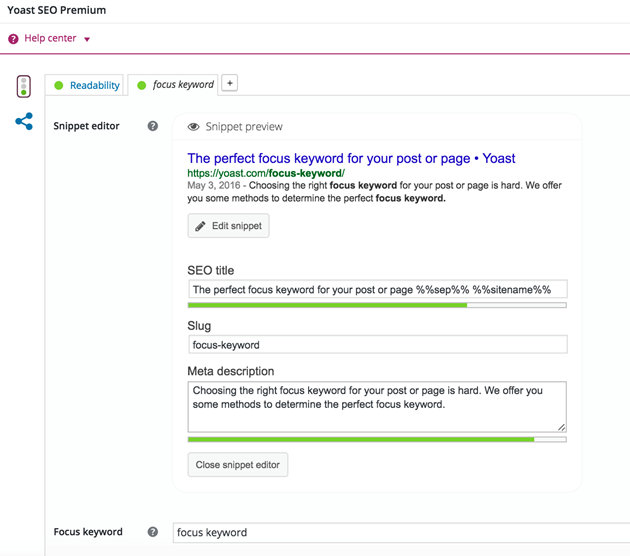
Task: Switch to the focus keyword tab
Action: click(x=173, y=85)
